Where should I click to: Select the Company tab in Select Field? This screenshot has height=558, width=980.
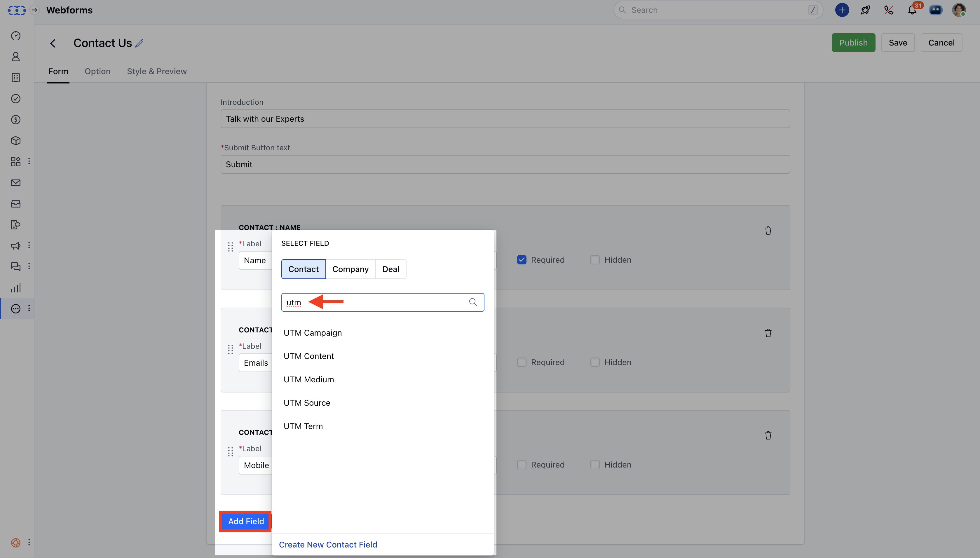coord(350,269)
